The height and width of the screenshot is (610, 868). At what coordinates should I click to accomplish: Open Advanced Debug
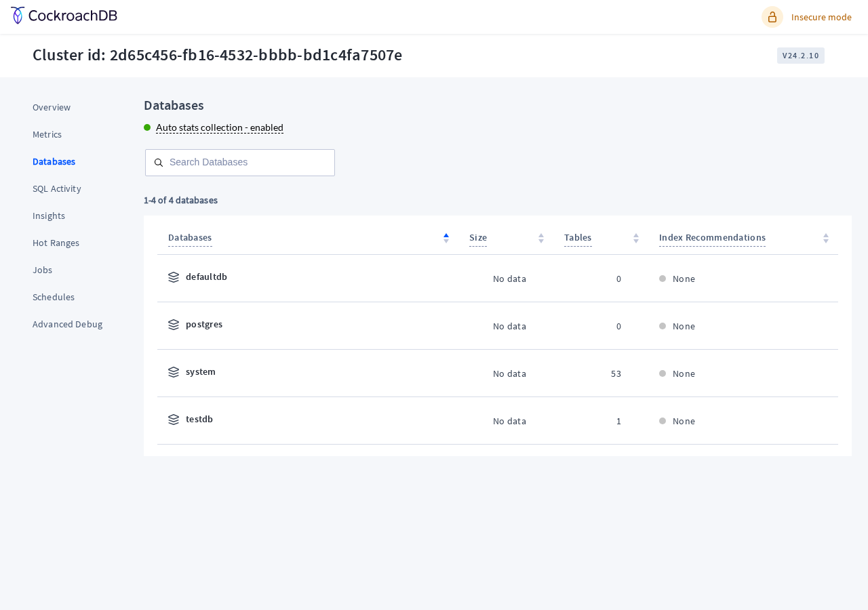[x=68, y=324]
